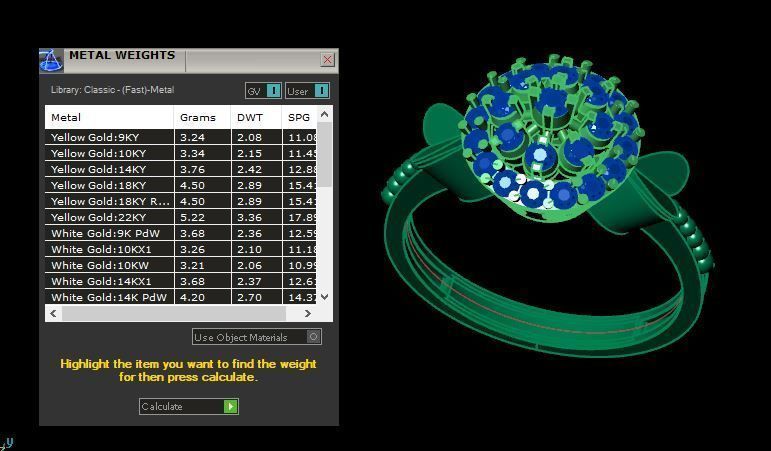The image size is (771, 451).
Task: Sort by the DWT column header
Action: tap(256, 118)
